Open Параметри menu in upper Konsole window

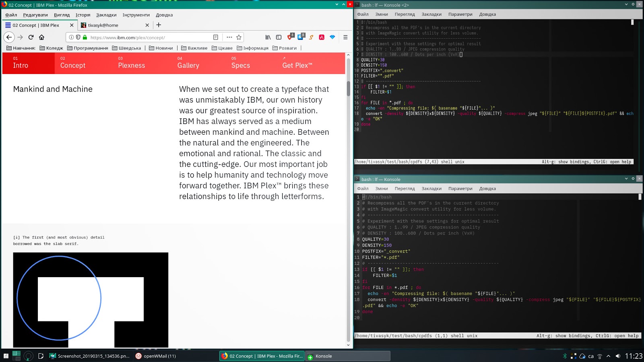tap(460, 14)
